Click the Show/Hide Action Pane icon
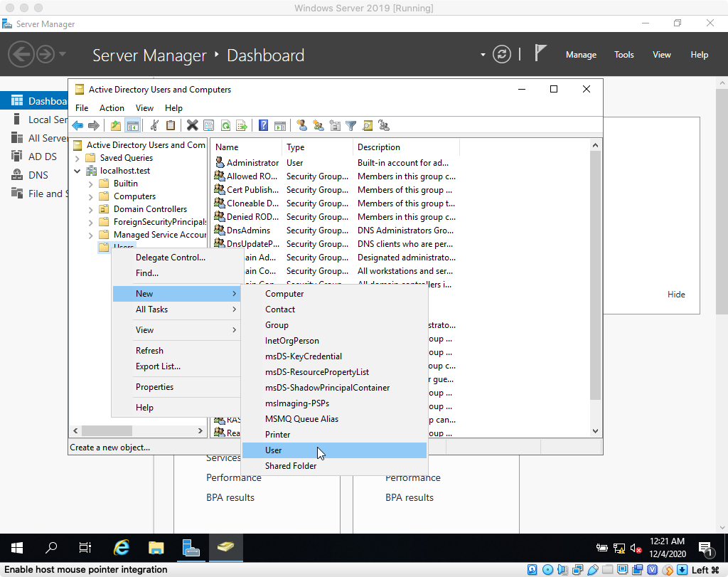The image size is (728, 577). [x=280, y=125]
